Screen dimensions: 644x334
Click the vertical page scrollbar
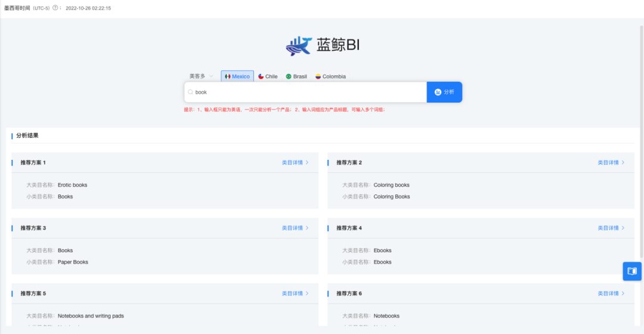(x=641, y=142)
